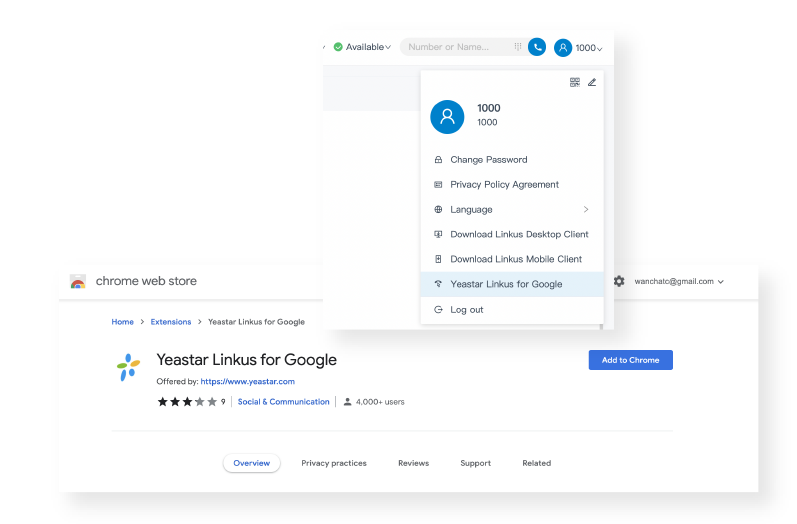Screen dimensions: 797x524
Task: Click Log out in the profile menu
Action: [512, 310]
